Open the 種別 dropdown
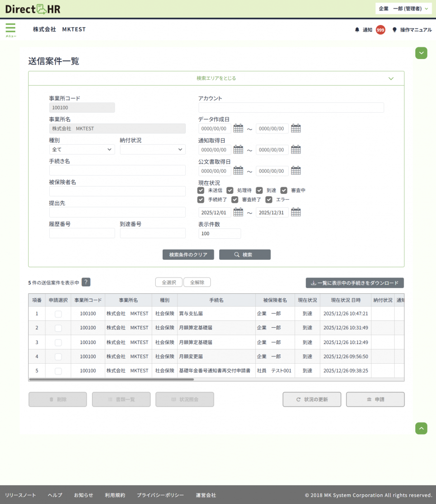The image size is (436, 504). tap(82, 150)
